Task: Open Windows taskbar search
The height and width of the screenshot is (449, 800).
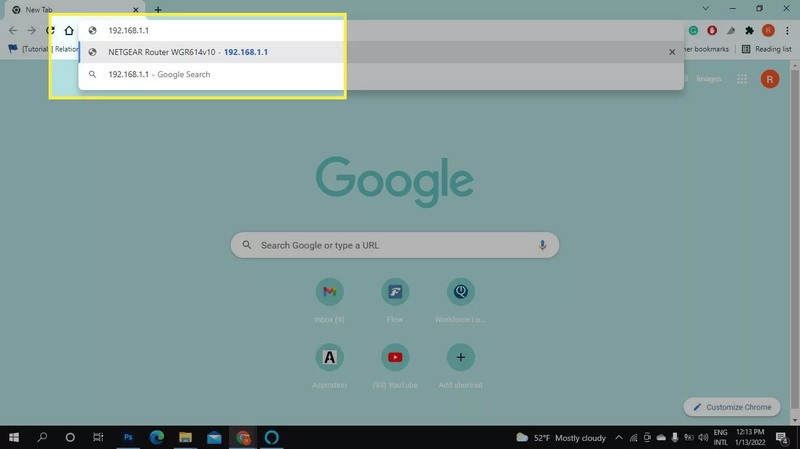Action: point(42,437)
